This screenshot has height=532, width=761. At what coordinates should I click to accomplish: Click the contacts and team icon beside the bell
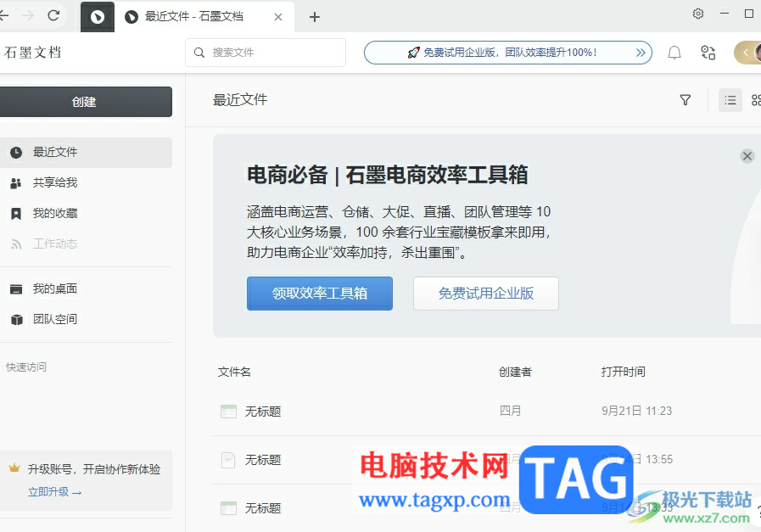(708, 53)
